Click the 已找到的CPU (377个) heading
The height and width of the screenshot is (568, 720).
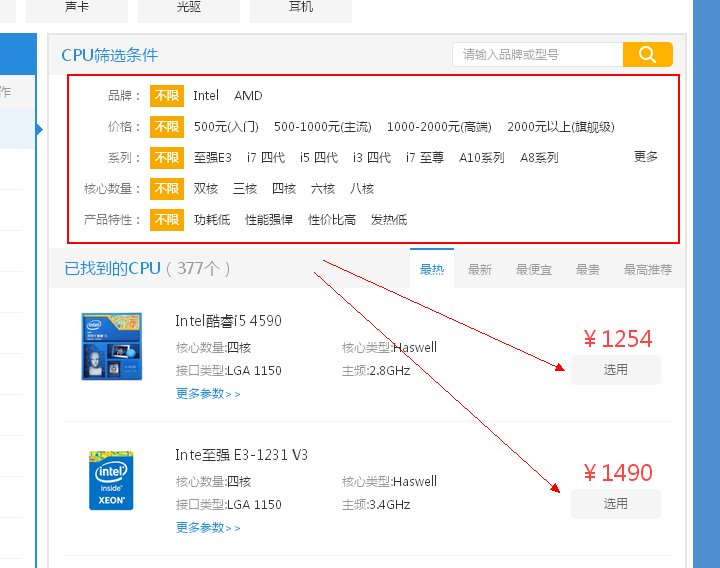point(147,268)
